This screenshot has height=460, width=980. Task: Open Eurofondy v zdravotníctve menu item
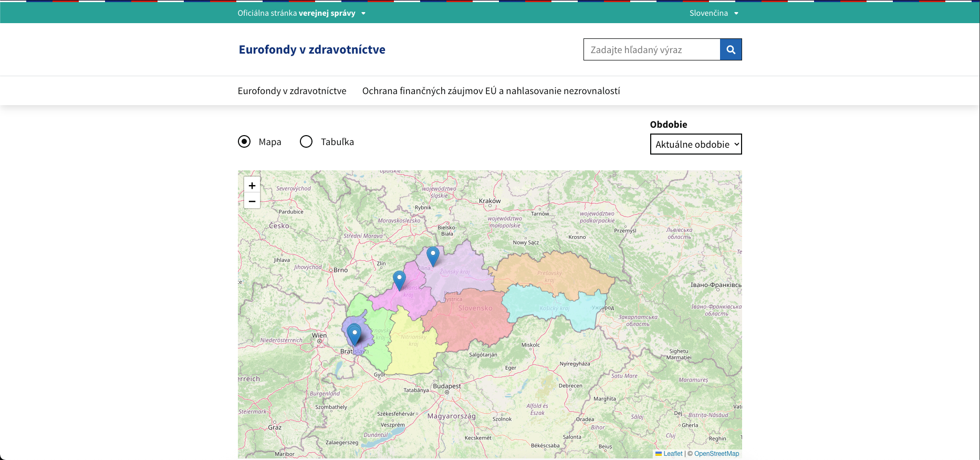coord(292,91)
